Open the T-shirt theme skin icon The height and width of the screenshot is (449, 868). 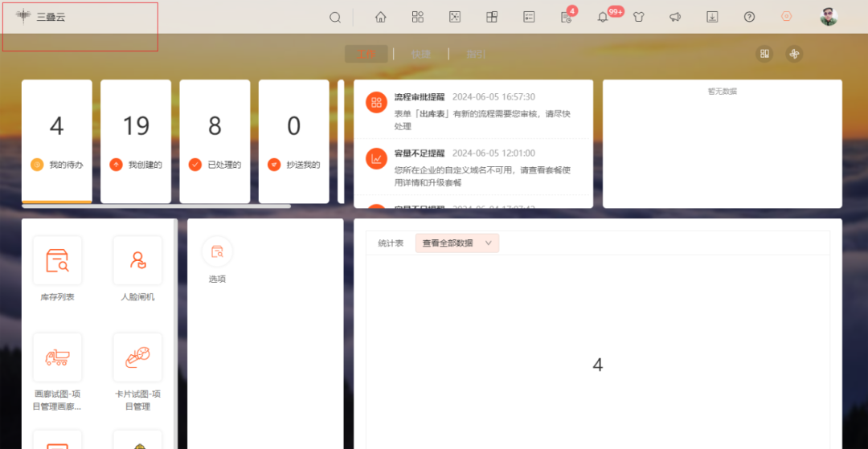[639, 17]
